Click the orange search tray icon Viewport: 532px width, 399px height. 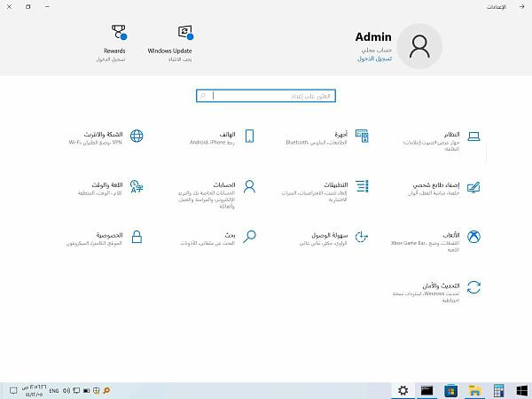(x=106, y=390)
